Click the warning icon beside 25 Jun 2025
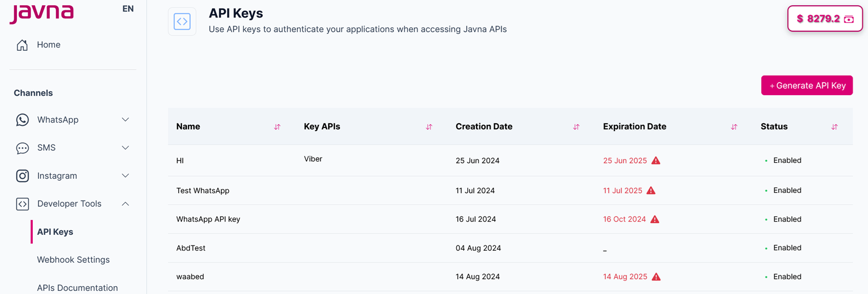 (656, 161)
